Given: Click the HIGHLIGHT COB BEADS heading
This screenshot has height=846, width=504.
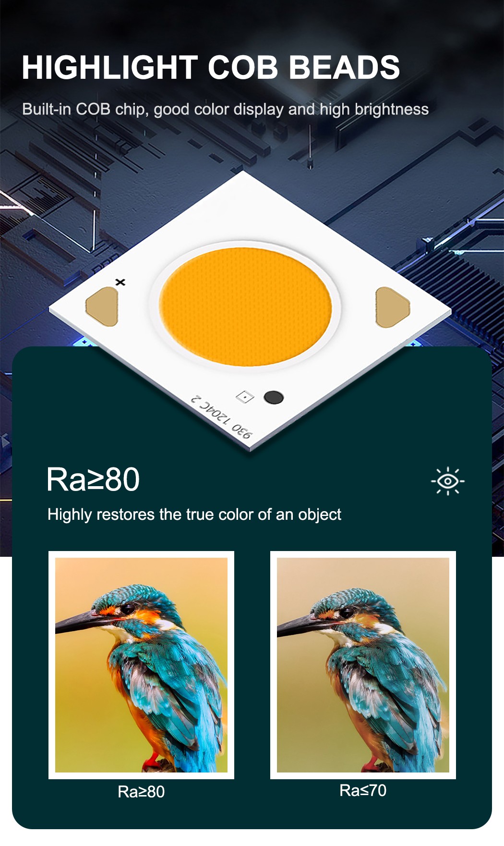Looking at the screenshot, I should [x=211, y=67].
